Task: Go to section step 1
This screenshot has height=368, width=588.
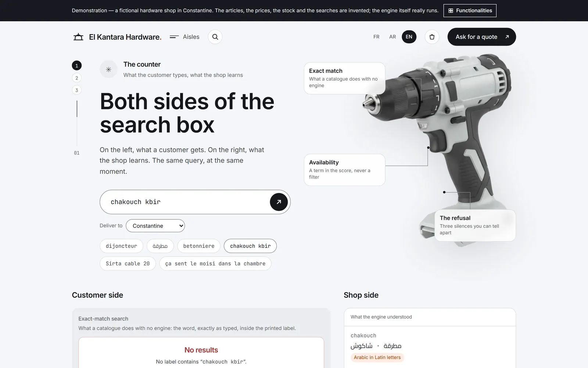Action: (76, 66)
